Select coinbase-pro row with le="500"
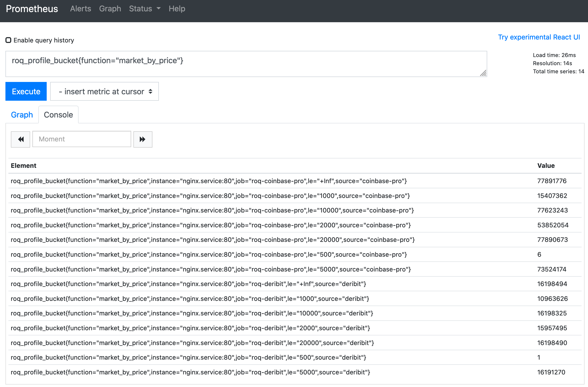 [295, 254]
